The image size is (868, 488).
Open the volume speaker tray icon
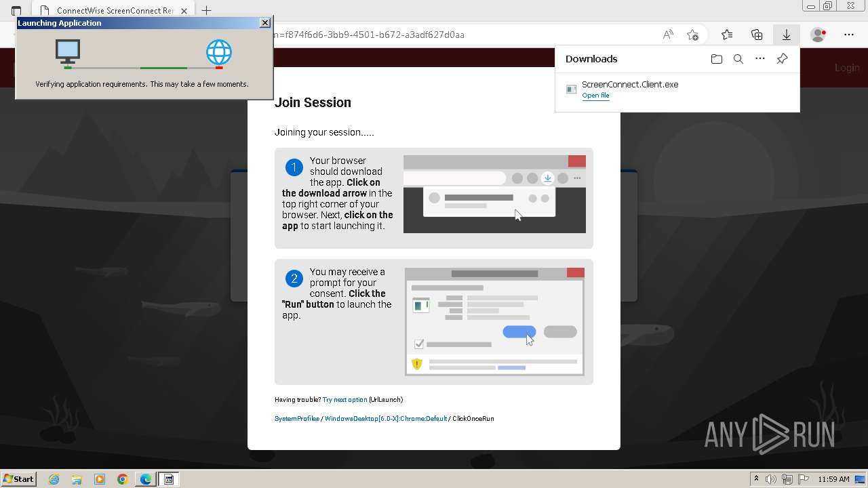click(x=772, y=479)
